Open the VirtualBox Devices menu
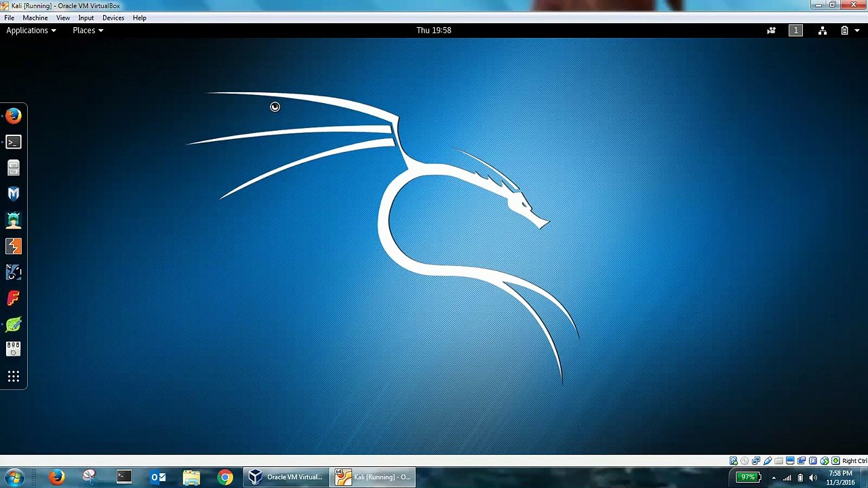868x488 pixels. pos(113,18)
